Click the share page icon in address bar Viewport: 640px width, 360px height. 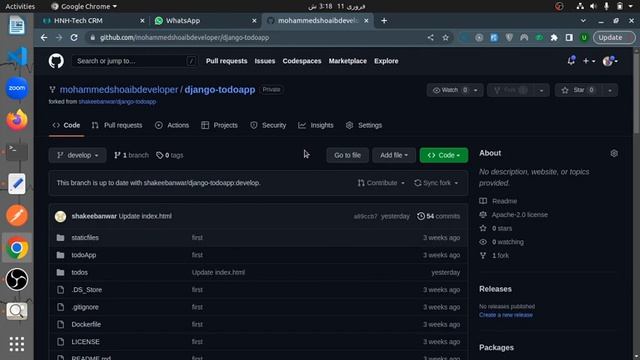pyautogui.click(x=430, y=38)
